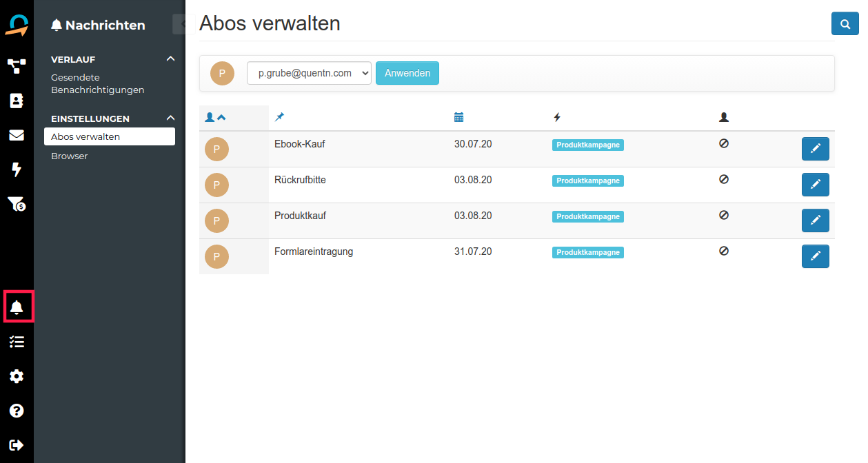868x463 pixels.
Task: Click the blocked icon in Formlareintragung row
Action: point(724,251)
